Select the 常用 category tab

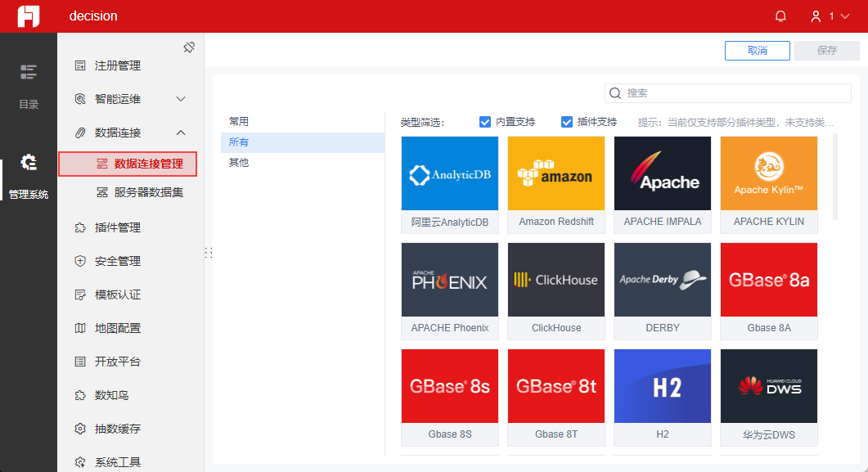(x=302, y=122)
